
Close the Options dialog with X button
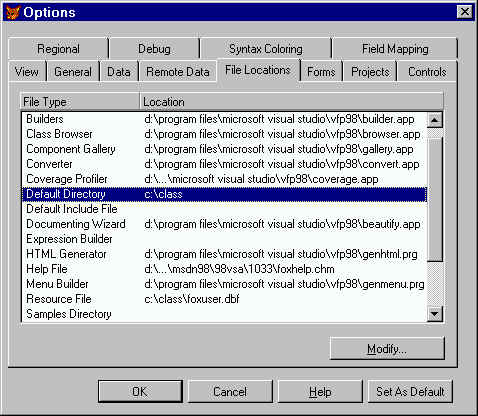(x=464, y=12)
